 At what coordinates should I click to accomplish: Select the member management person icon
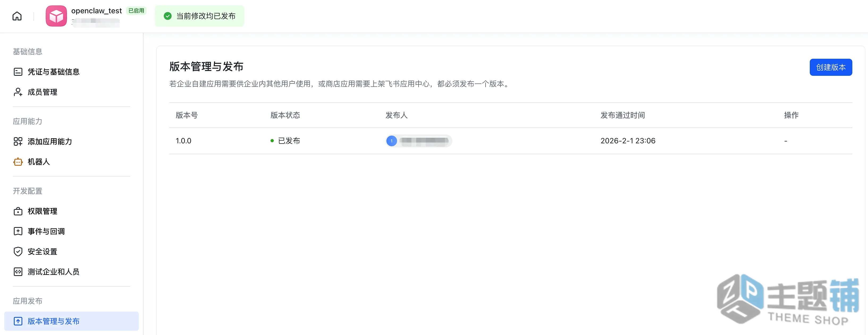[x=18, y=92]
